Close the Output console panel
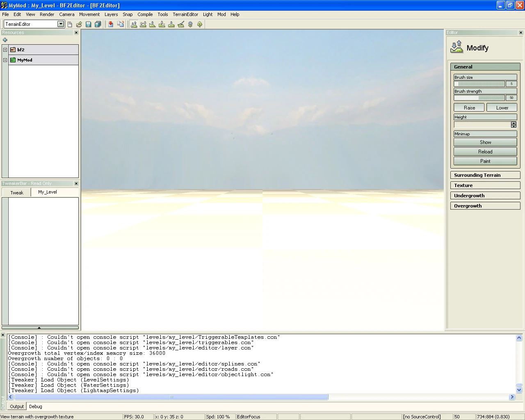This screenshot has height=420, width=525. [x=3, y=335]
